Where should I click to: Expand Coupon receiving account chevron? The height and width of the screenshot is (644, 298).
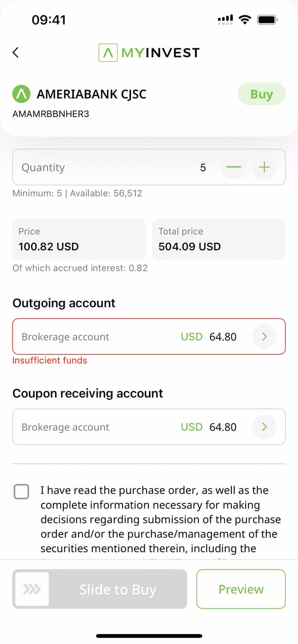click(x=264, y=427)
